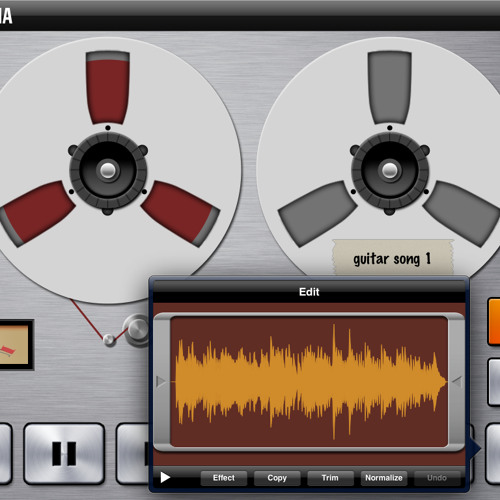Open the Effect options
The image size is (500, 500).
coord(224,478)
